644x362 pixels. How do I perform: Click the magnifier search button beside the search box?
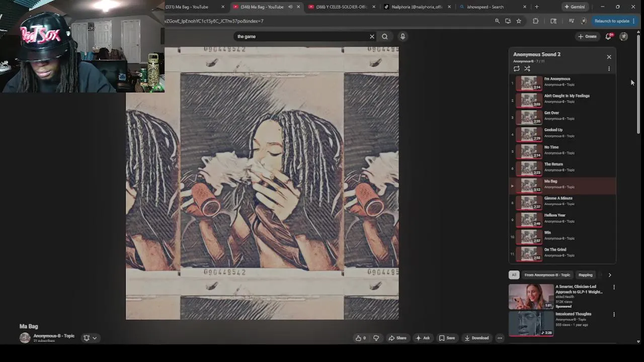385,36
